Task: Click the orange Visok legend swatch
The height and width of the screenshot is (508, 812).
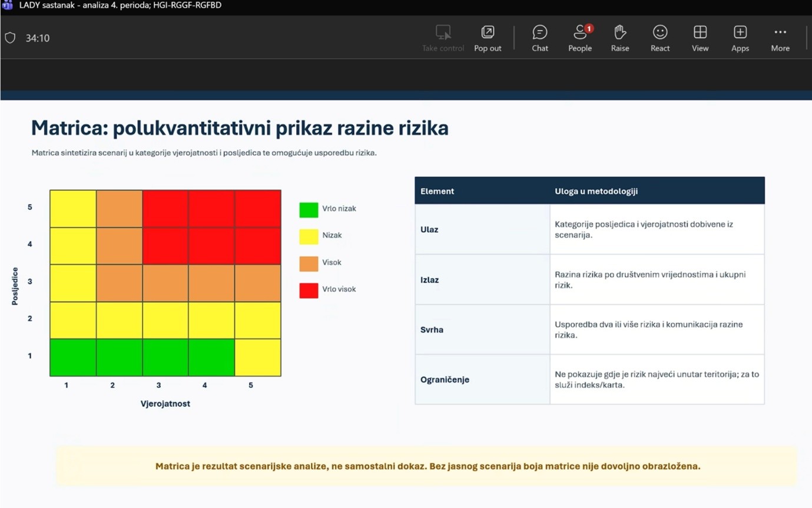Action: tap(309, 263)
